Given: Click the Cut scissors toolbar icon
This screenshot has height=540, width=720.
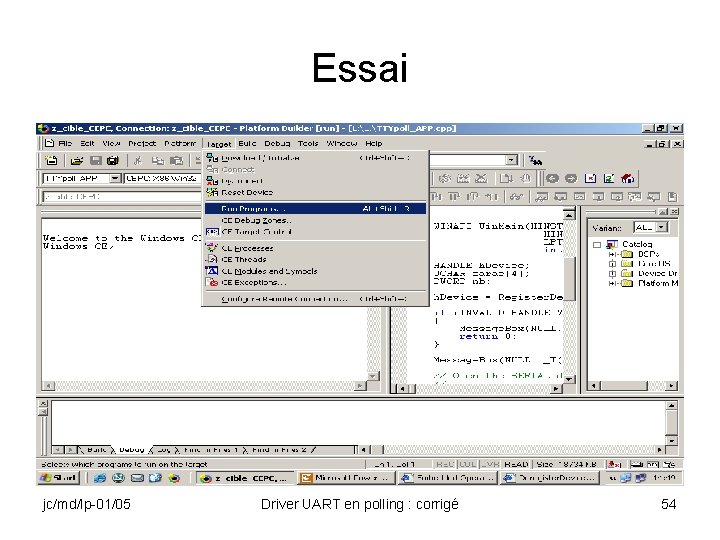Looking at the screenshot, I should [138, 160].
